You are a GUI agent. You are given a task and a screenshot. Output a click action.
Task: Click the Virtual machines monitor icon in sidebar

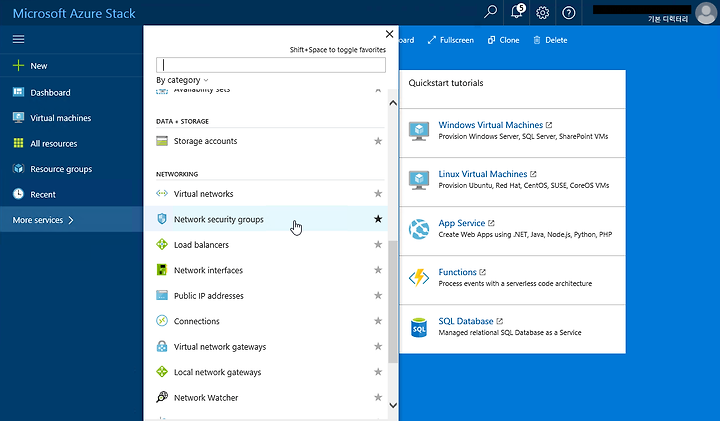[x=18, y=118]
